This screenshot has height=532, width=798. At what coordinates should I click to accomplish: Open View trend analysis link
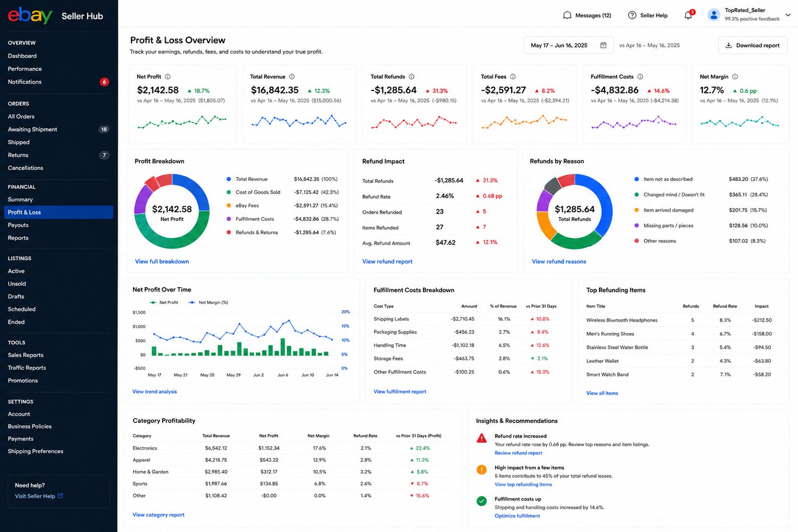click(x=154, y=392)
